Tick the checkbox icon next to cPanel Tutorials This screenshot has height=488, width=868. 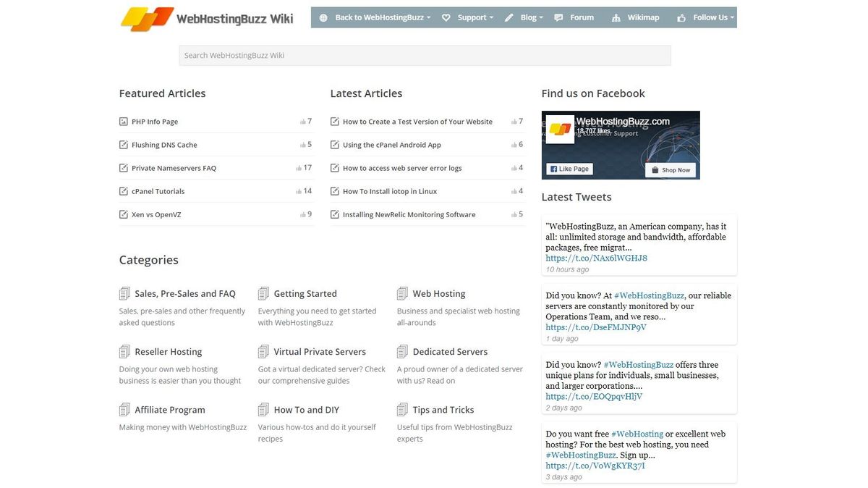(x=123, y=191)
